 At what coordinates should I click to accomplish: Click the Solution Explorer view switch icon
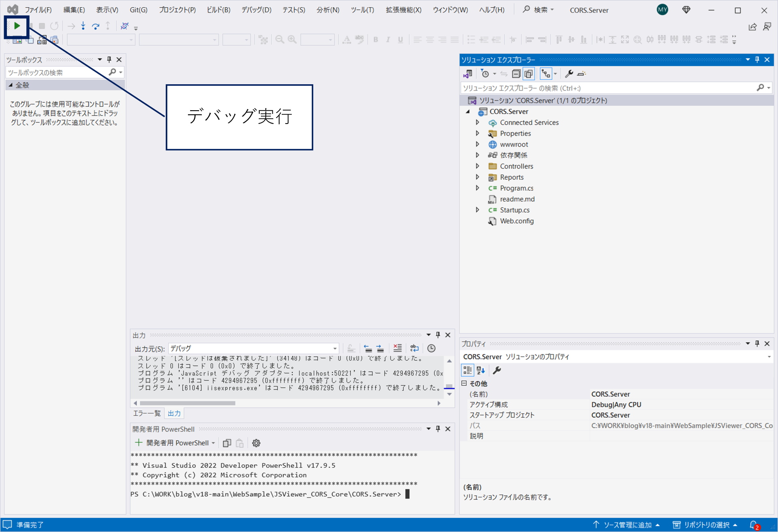[468, 74]
